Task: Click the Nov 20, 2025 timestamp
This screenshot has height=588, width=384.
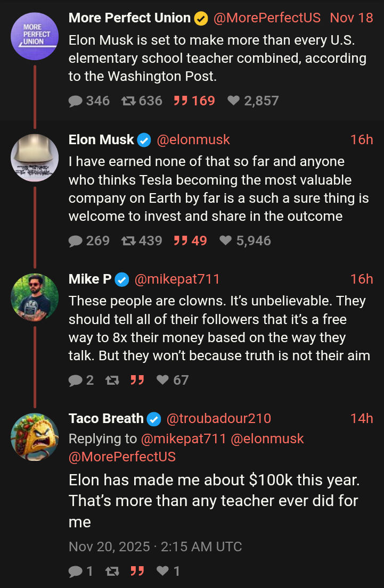Action: point(155,546)
